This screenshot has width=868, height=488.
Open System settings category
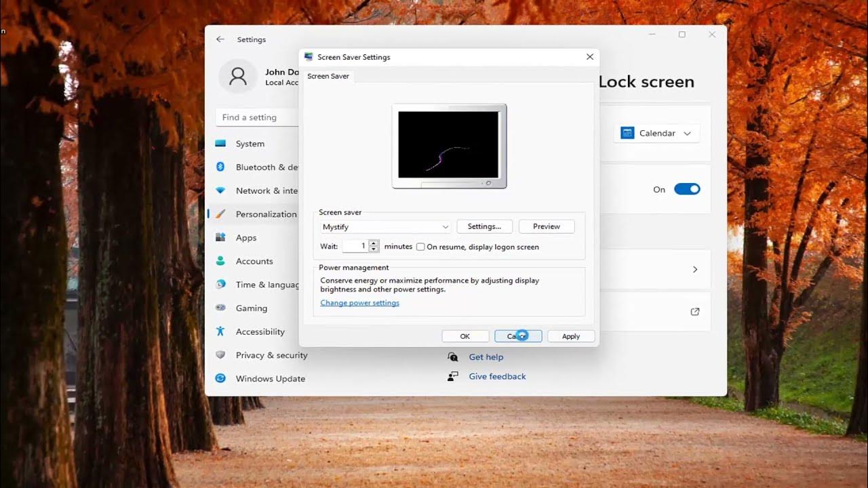tap(252, 144)
